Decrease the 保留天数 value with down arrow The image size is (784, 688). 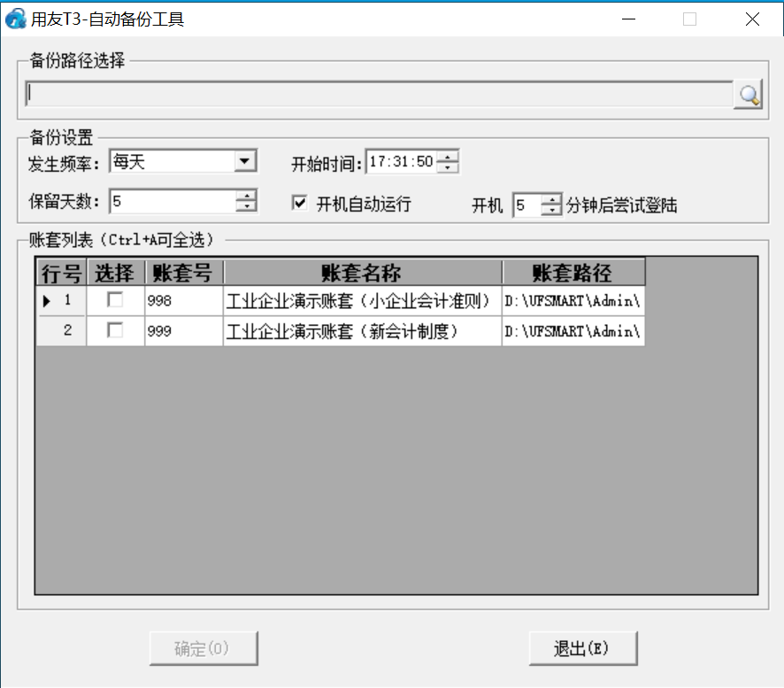tap(245, 207)
